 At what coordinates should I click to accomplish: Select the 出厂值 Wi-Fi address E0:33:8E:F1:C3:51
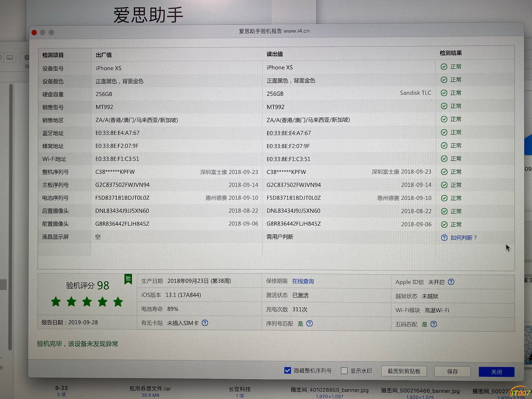coord(117,159)
